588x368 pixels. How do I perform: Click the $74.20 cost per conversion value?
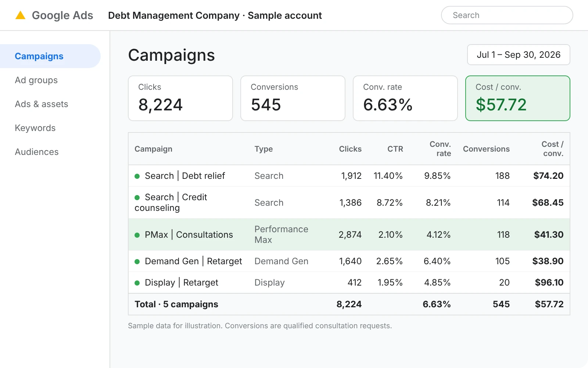(x=548, y=176)
